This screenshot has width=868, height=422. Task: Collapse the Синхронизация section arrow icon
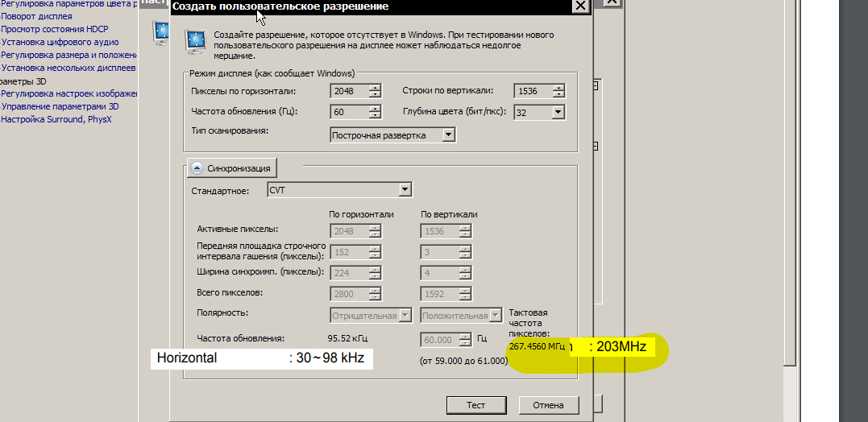197,168
